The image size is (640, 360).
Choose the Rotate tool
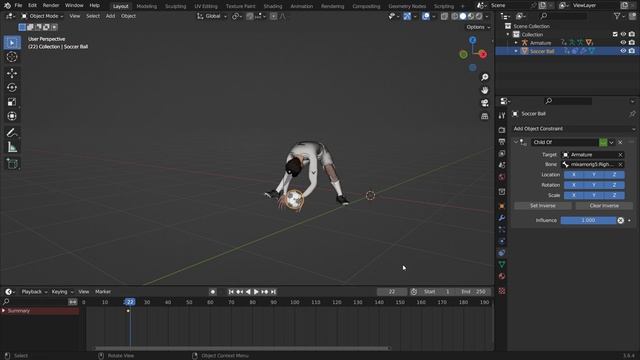click(12, 87)
